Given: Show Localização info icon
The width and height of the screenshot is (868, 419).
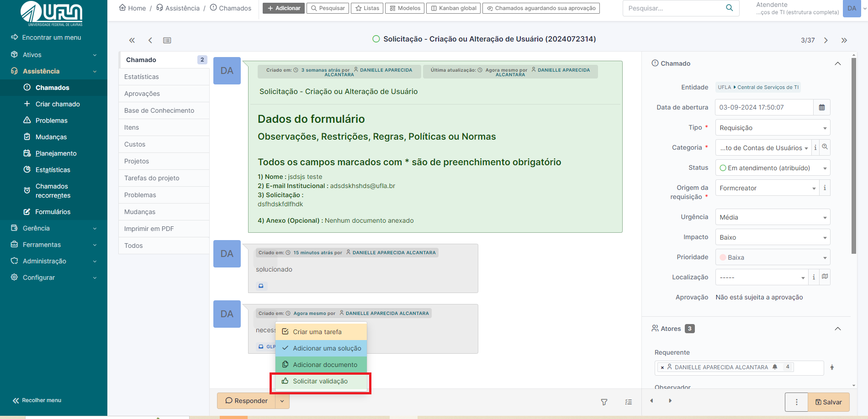Looking at the screenshot, I should coord(814,277).
